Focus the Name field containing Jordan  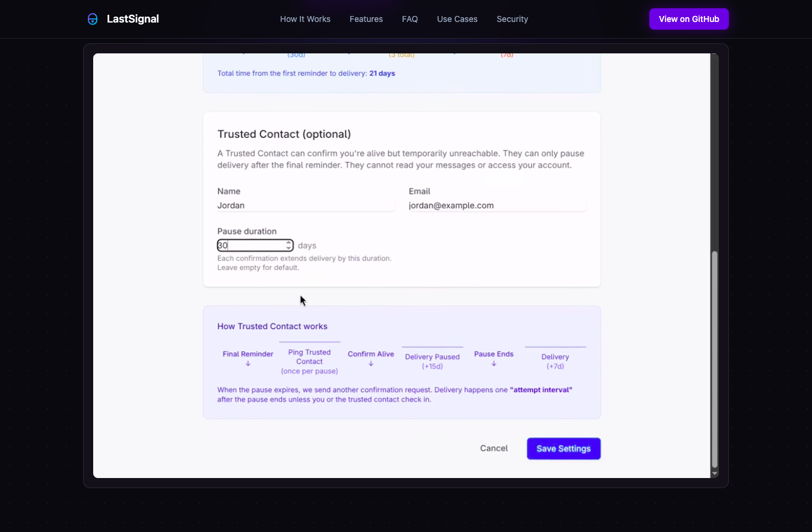coord(306,205)
